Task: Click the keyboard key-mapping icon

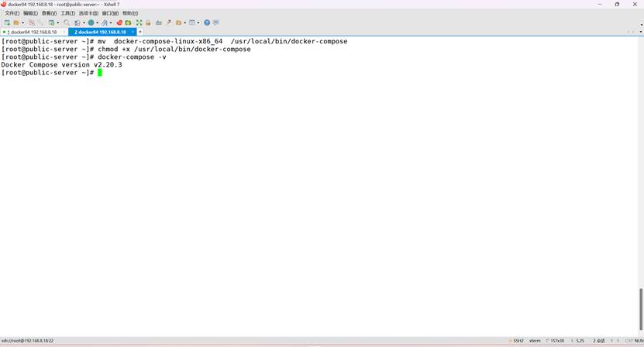Action: (x=159, y=22)
